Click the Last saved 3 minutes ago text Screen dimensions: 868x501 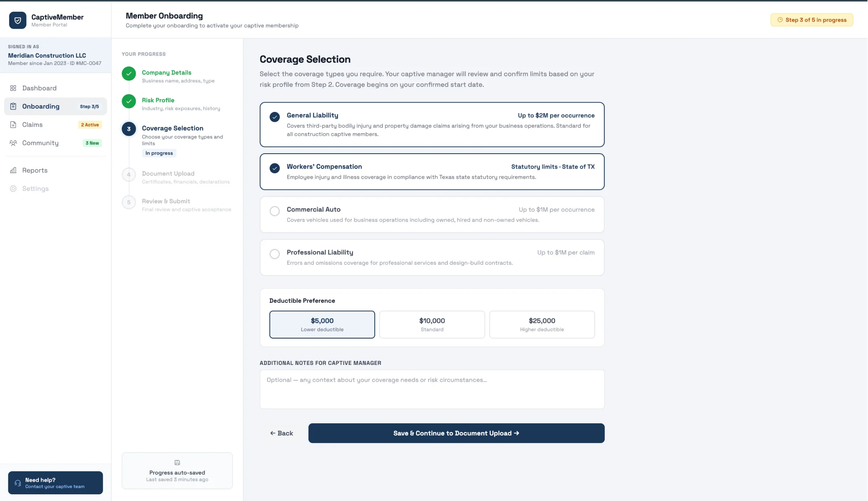(x=177, y=480)
